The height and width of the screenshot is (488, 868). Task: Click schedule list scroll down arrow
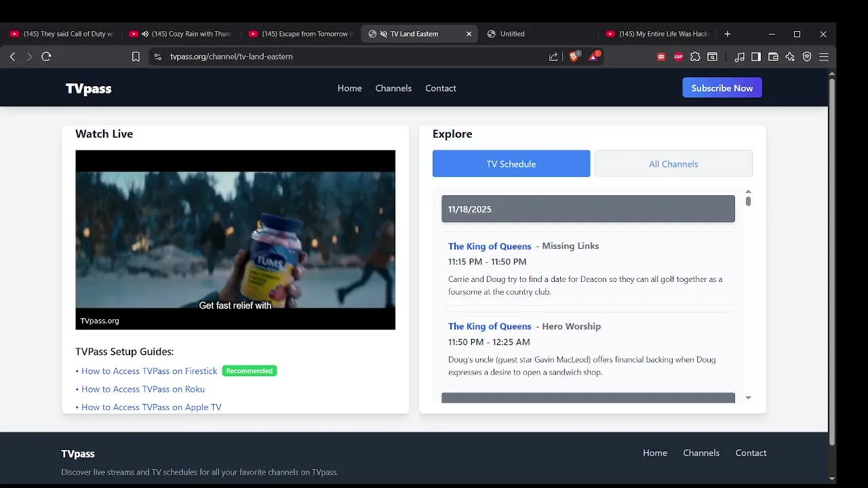[748, 398]
